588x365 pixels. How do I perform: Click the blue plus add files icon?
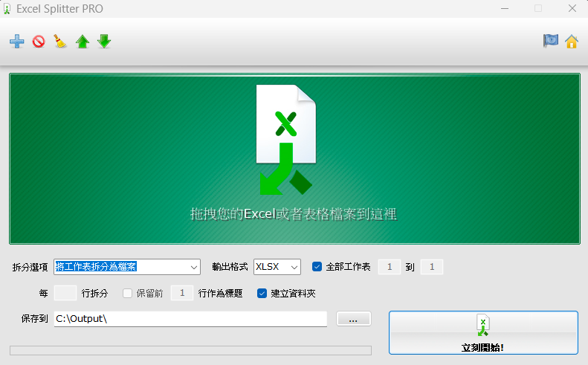[17, 42]
